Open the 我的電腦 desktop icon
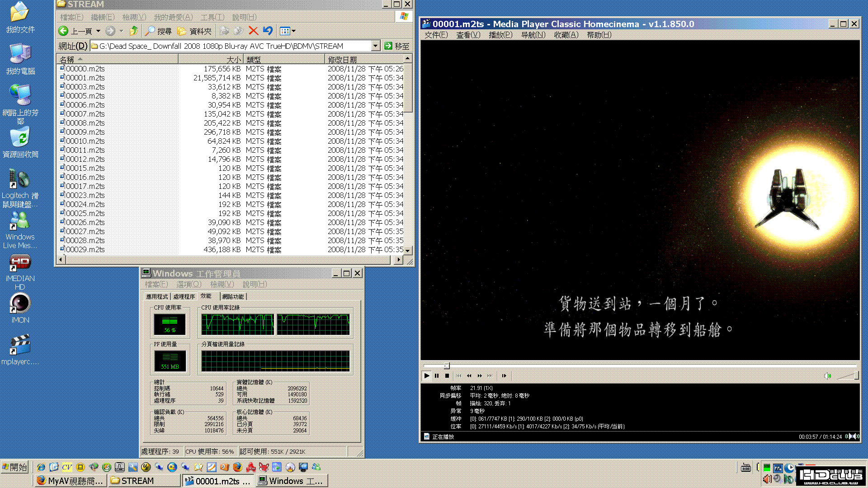The height and width of the screenshot is (488, 868). point(20,59)
